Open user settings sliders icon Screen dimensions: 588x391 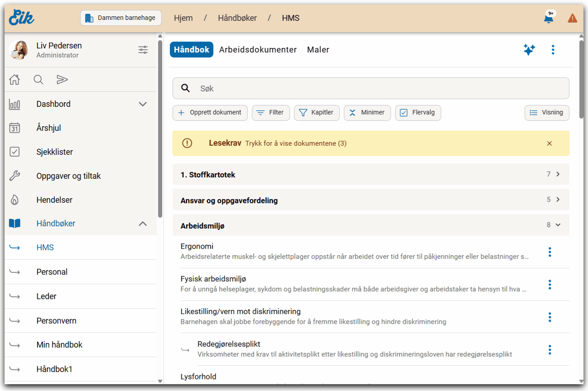[143, 50]
